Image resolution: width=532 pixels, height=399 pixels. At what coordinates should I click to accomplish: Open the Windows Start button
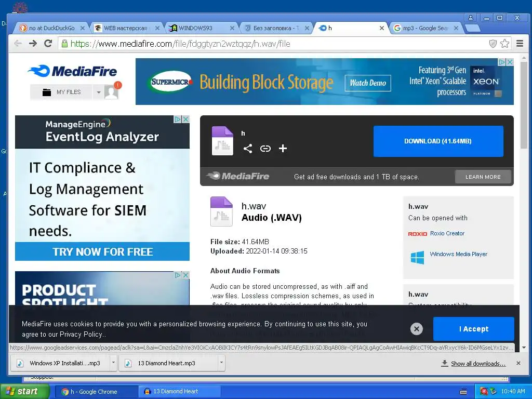pyautogui.click(x=25, y=392)
